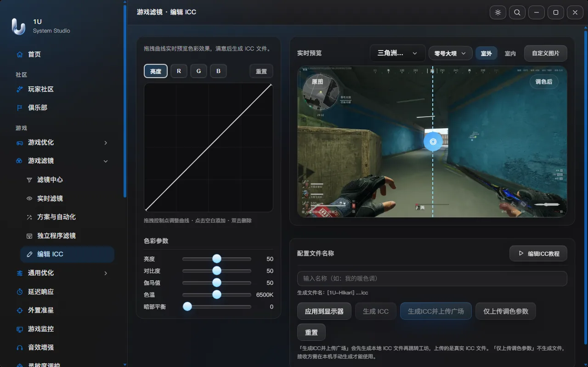Expand the 通用优化 submenu chevron
The height and width of the screenshot is (367, 588).
coord(106,273)
